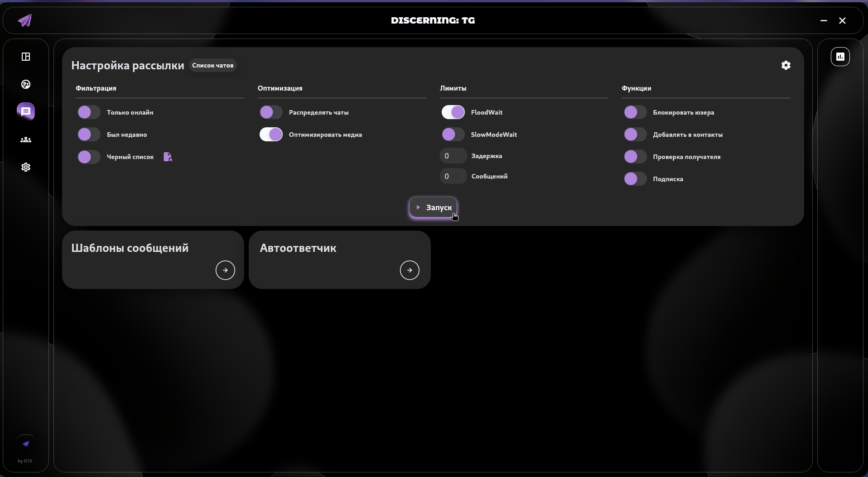Toggle the SlowModeWait switch

(x=453, y=135)
